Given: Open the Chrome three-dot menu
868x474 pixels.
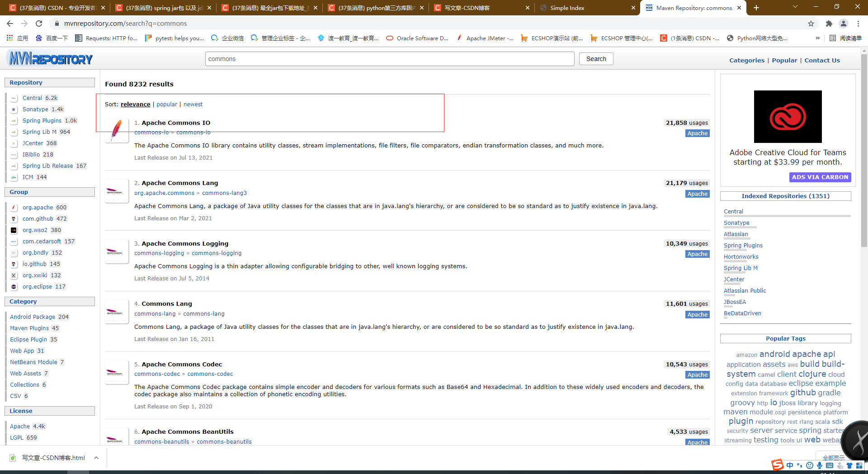Looking at the screenshot, I should click(858, 24).
